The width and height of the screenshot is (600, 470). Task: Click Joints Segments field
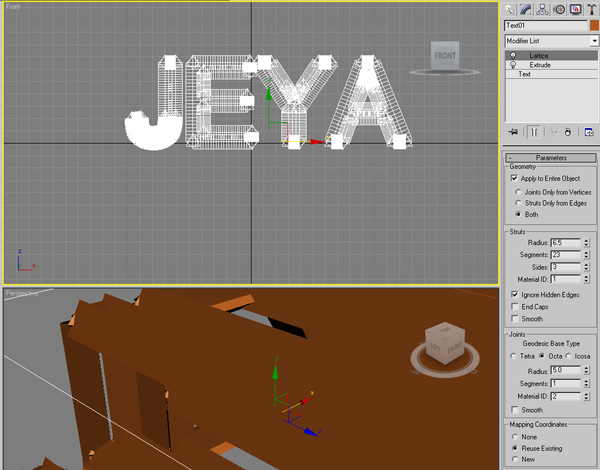coord(566,383)
